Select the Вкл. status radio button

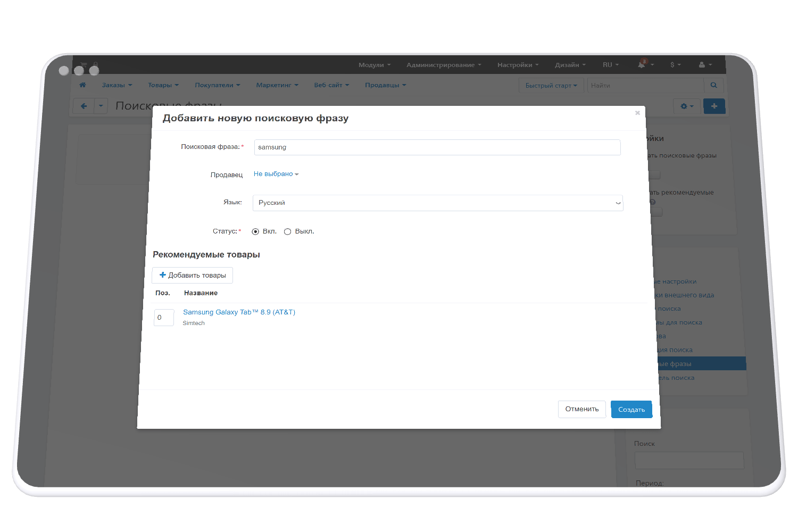(x=255, y=231)
